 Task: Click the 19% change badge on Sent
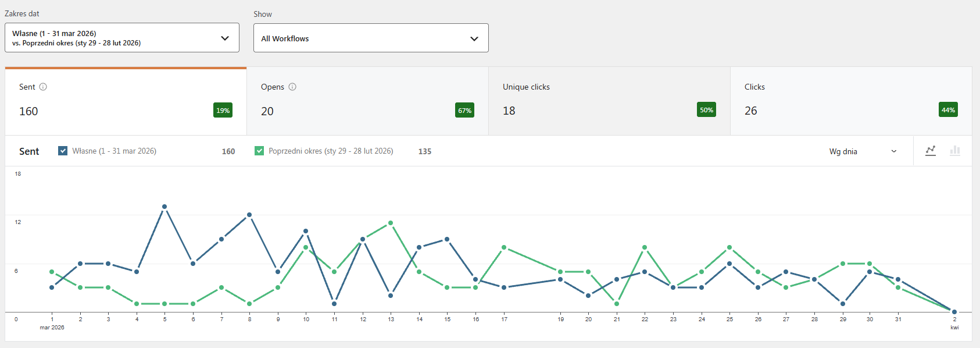(223, 110)
